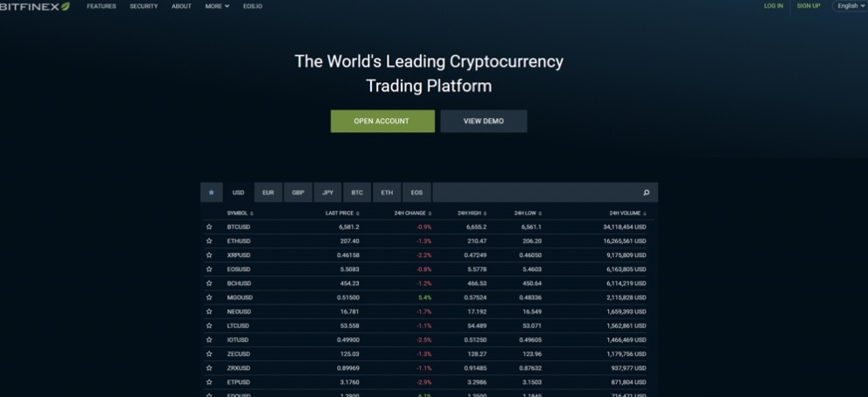Click the 24H high value 6,655.2

477,226
